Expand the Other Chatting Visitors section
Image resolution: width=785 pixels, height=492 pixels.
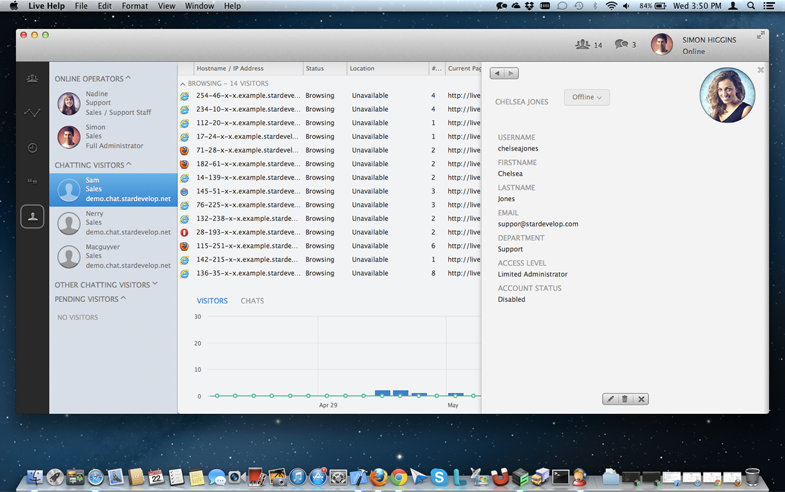(x=106, y=284)
